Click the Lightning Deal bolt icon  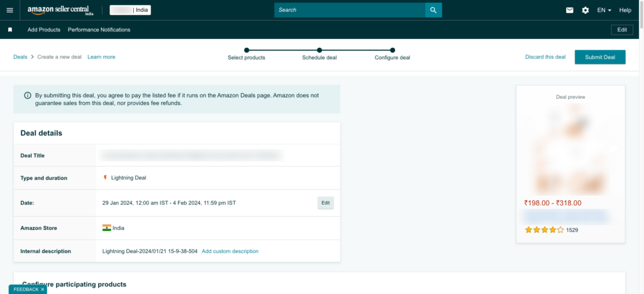105,178
